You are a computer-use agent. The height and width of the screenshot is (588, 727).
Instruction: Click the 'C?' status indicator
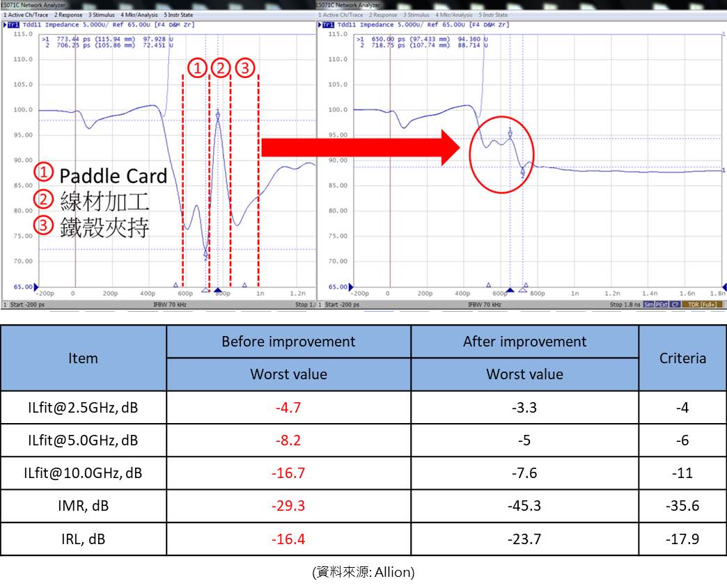coord(675,304)
